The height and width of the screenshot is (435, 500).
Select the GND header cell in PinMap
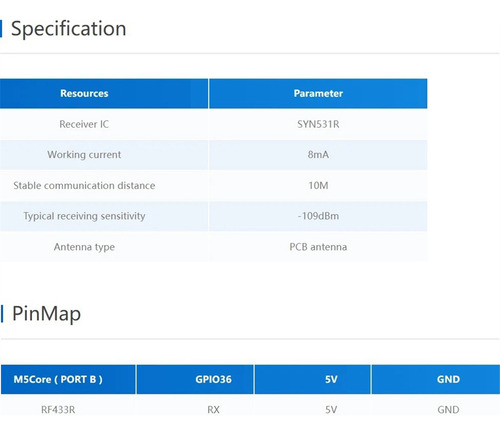point(436,379)
